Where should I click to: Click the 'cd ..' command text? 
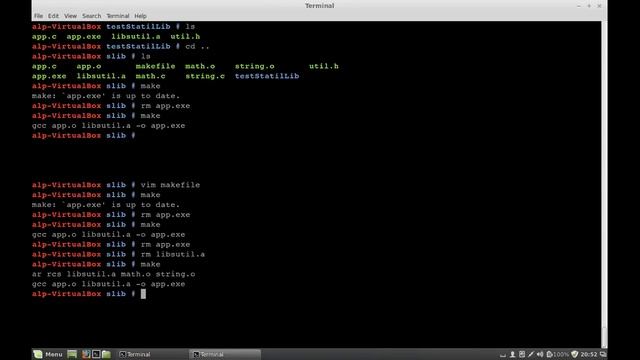click(x=197, y=47)
